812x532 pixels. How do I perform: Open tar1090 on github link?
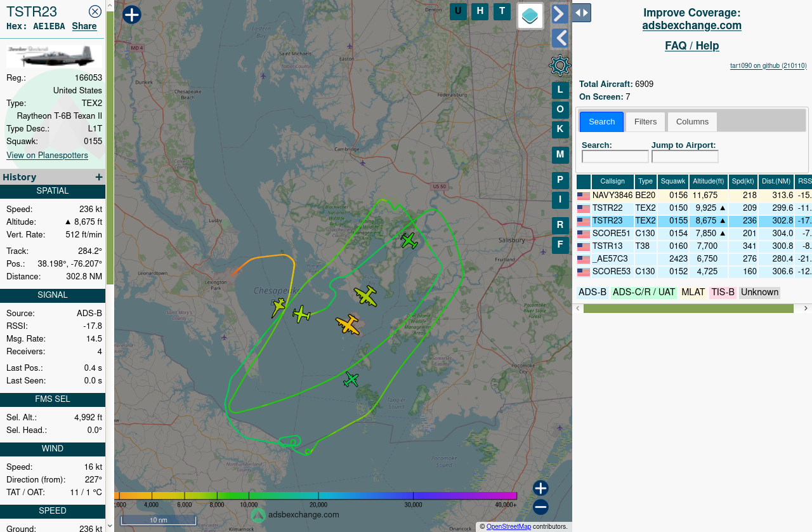point(768,65)
